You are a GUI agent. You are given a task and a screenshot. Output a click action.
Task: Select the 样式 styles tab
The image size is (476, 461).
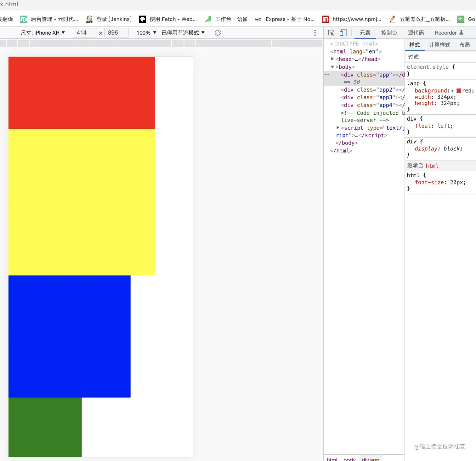point(415,45)
